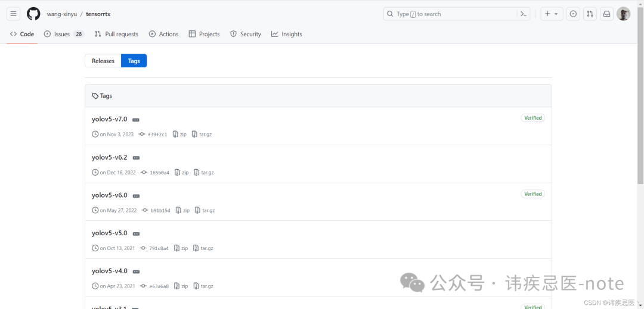This screenshot has width=644, height=309.
Task: Click Verified badge for yolov5-v7.0
Action: click(532, 118)
